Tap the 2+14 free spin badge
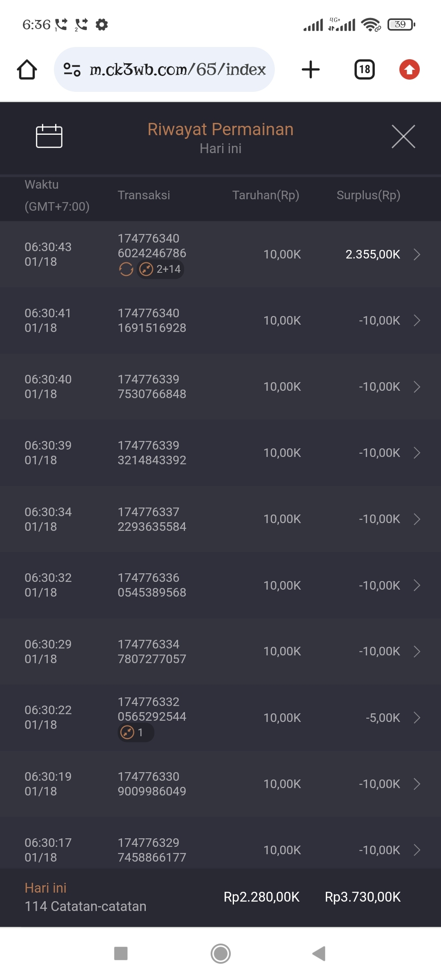 [x=160, y=269]
